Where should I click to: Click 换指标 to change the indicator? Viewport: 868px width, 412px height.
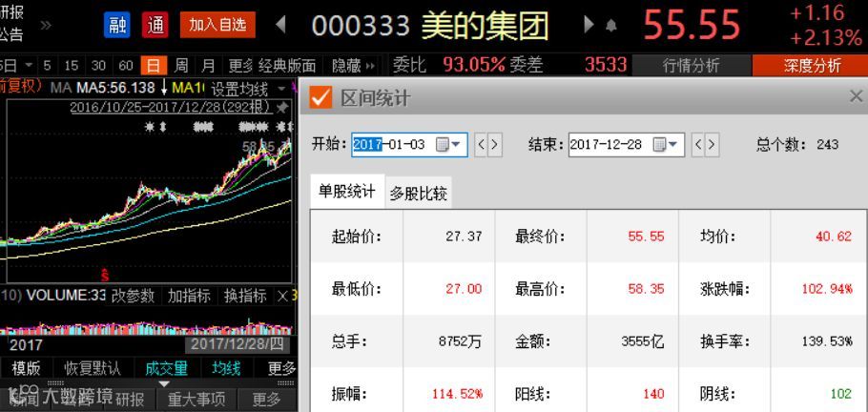[x=245, y=296]
